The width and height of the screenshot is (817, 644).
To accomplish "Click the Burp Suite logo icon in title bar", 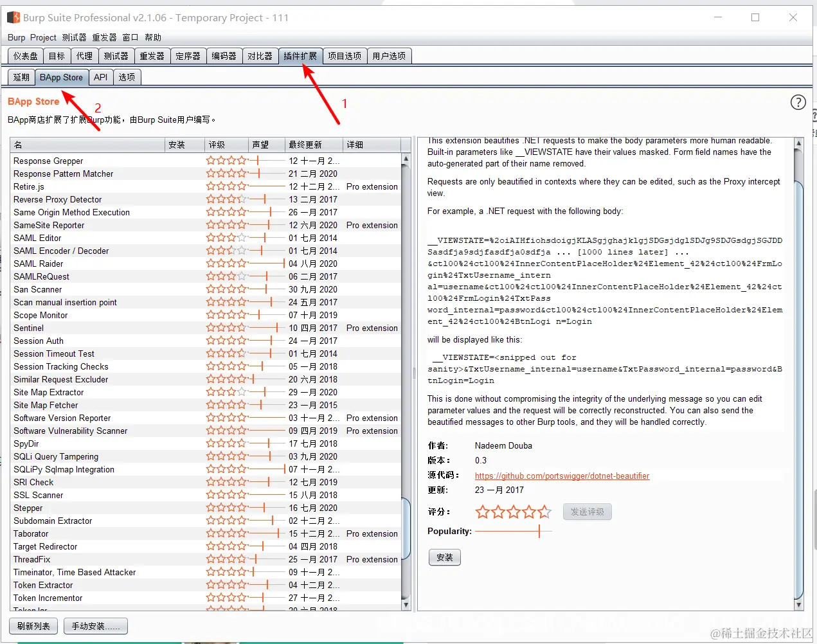I will pos(13,17).
